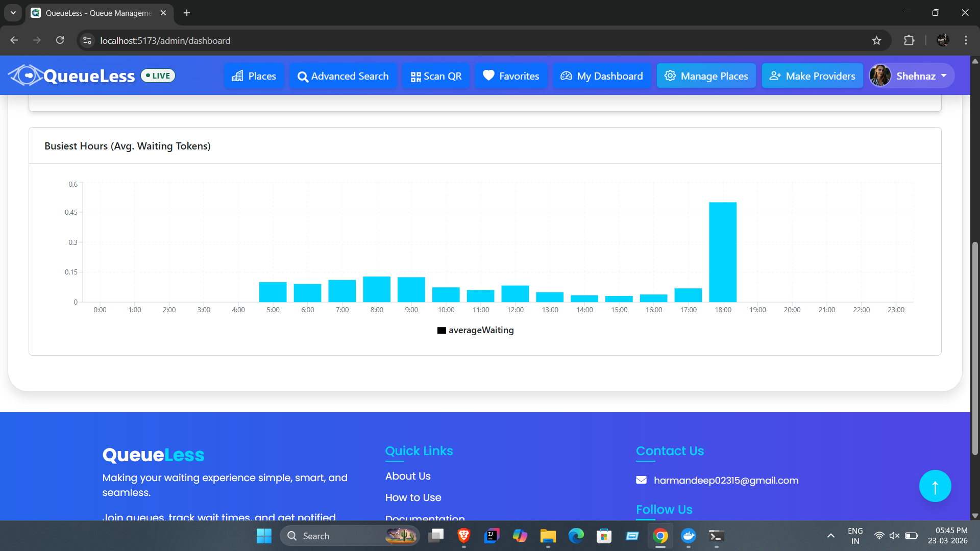Click the muted volume tray icon

(x=894, y=536)
